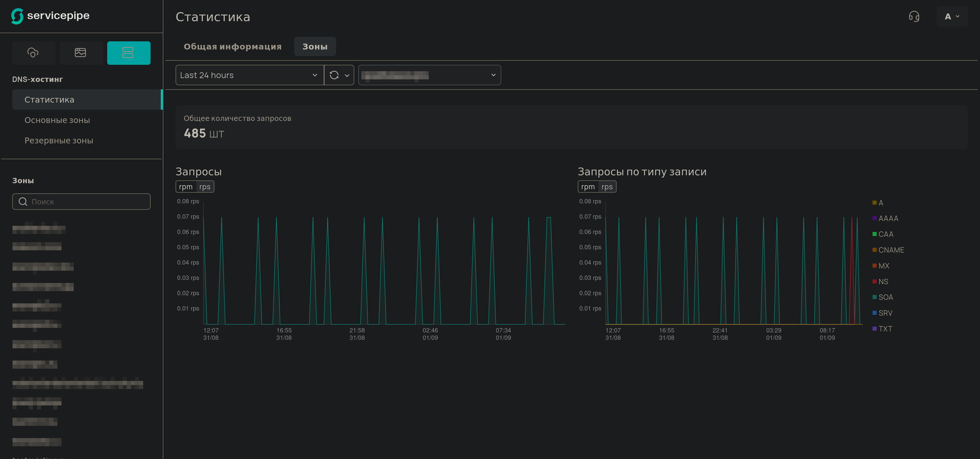
Task: Open the zone selection dropdown
Action: 429,75
